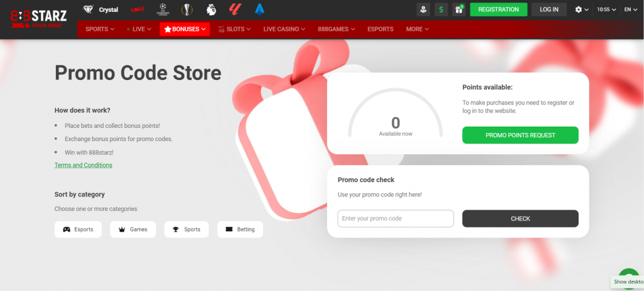Click PROMO POINTS REQUEST button

pos(520,135)
